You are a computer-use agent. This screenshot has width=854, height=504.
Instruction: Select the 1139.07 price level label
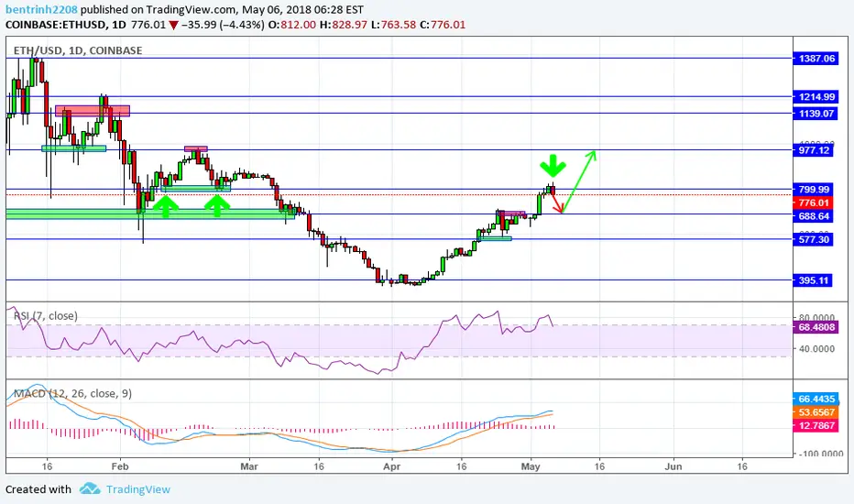pyautogui.click(x=816, y=114)
